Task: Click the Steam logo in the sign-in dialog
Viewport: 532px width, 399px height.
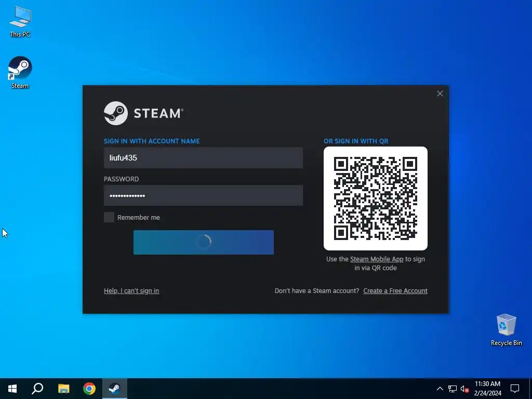Action: [x=143, y=113]
